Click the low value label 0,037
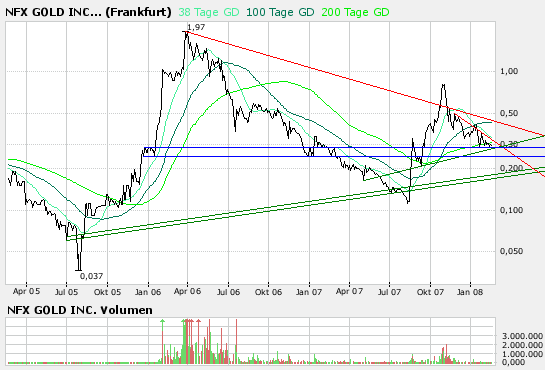This screenshot has height=384, width=545. point(91,276)
